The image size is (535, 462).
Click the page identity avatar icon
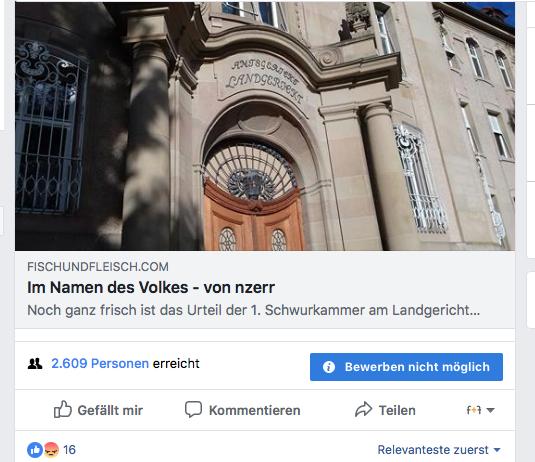coord(474,410)
